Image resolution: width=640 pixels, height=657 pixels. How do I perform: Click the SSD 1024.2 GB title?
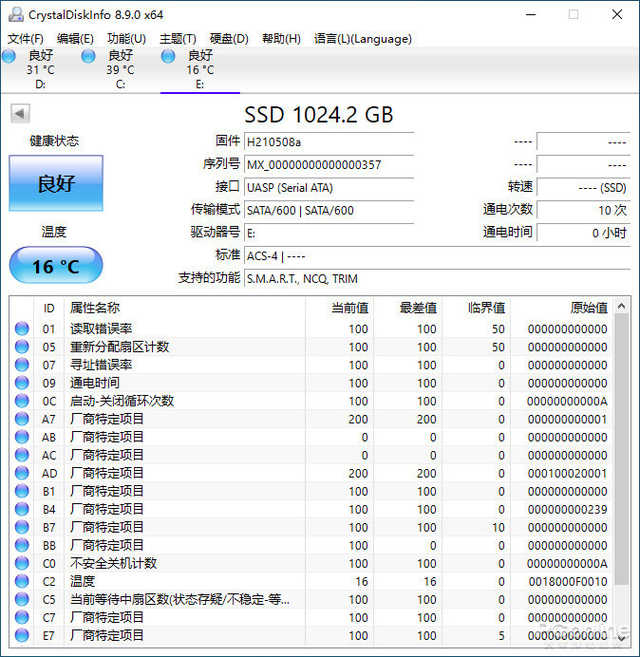point(319,114)
